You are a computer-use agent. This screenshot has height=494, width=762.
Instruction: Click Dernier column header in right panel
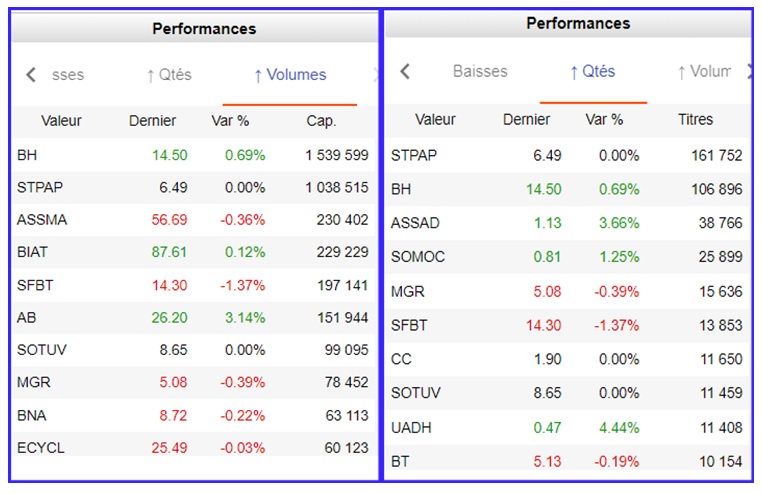(526, 120)
